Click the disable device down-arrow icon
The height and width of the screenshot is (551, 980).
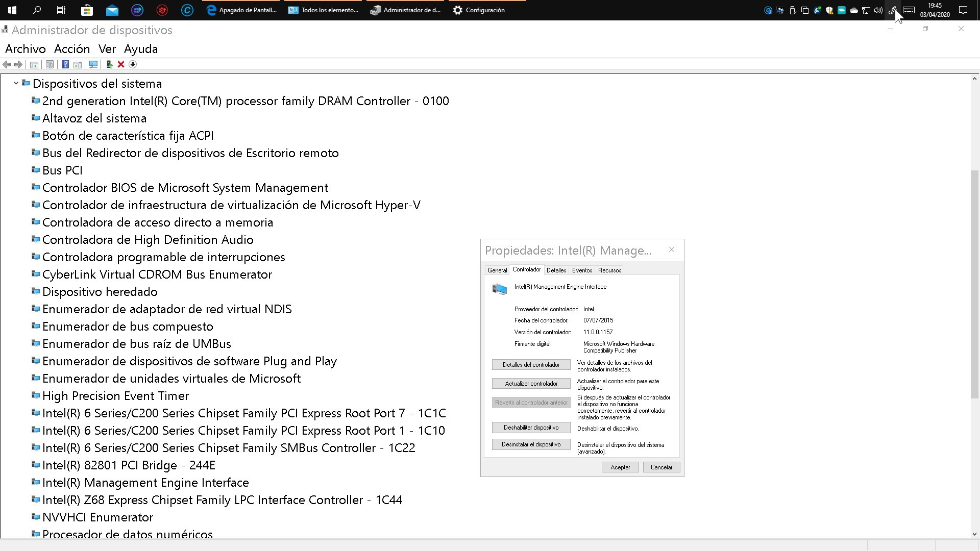pos(133,64)
